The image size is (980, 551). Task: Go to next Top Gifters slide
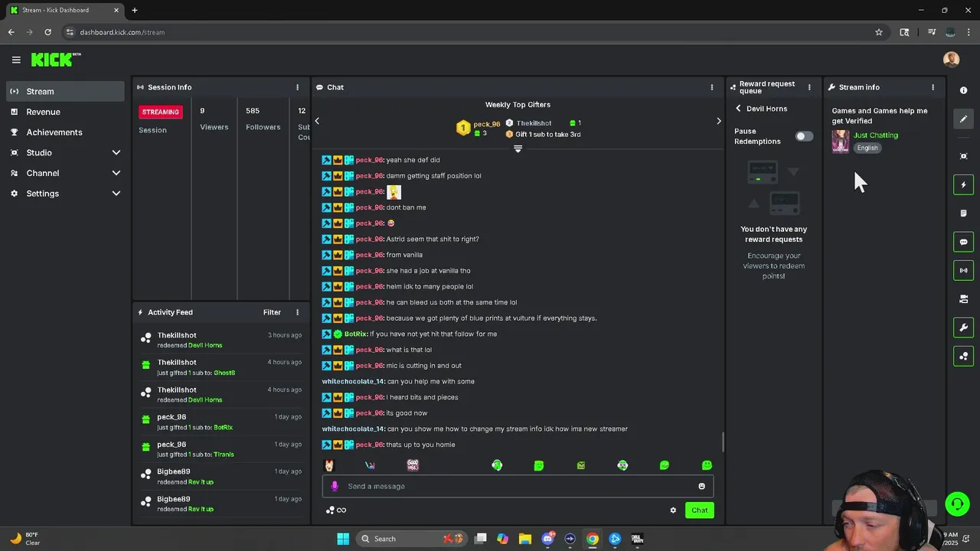pyautogui.click(x=718, y=121)
